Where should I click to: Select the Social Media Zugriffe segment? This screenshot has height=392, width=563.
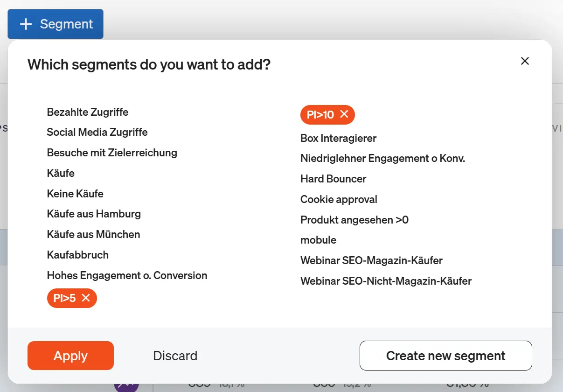(97, 132)
